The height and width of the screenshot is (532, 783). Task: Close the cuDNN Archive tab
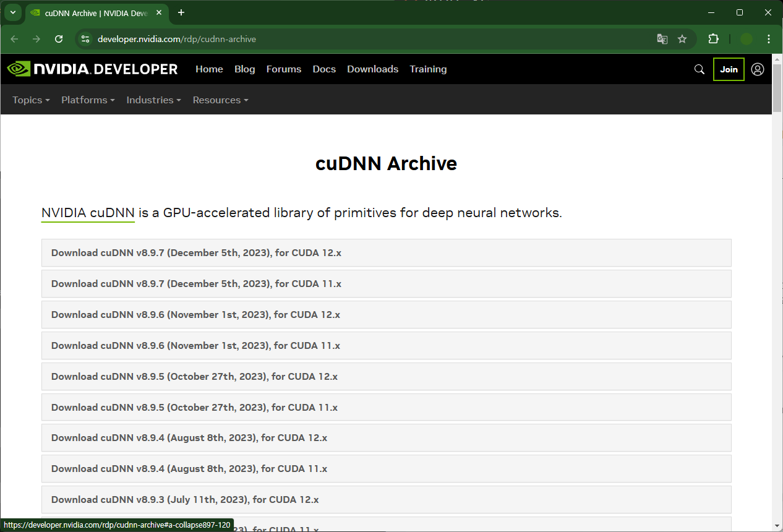tap(159, 12)
